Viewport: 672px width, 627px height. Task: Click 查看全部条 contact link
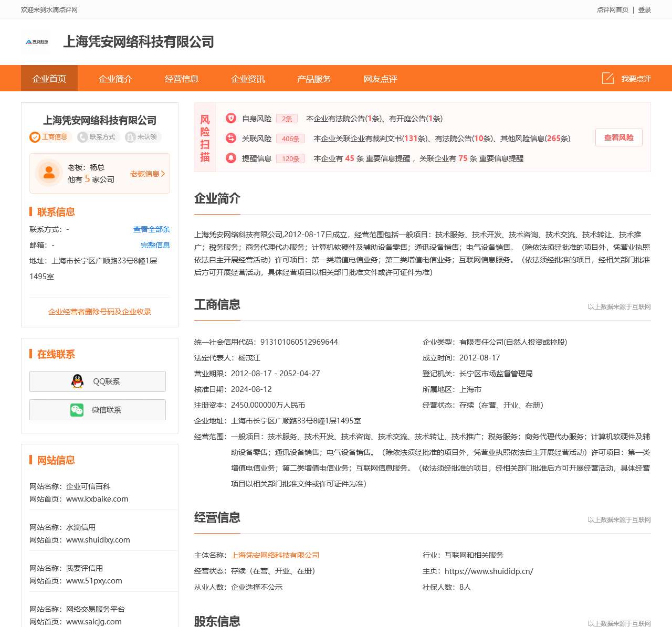pos(152,229)
